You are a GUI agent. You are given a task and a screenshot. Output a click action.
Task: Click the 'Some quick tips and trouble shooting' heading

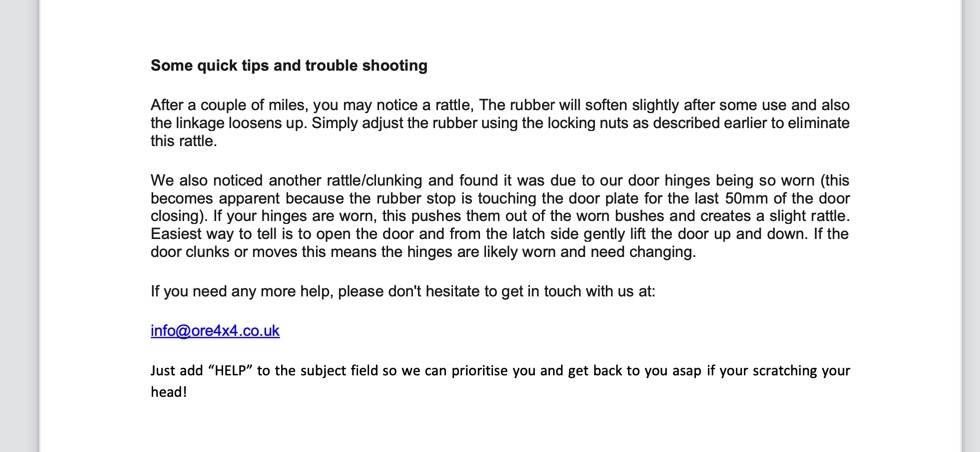coord(289,66)
